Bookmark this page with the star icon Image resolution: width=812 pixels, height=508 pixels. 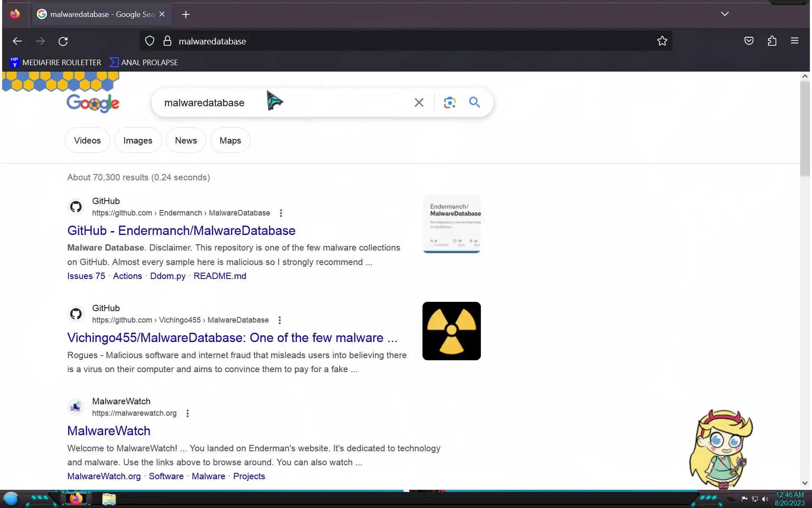(662, 41)
